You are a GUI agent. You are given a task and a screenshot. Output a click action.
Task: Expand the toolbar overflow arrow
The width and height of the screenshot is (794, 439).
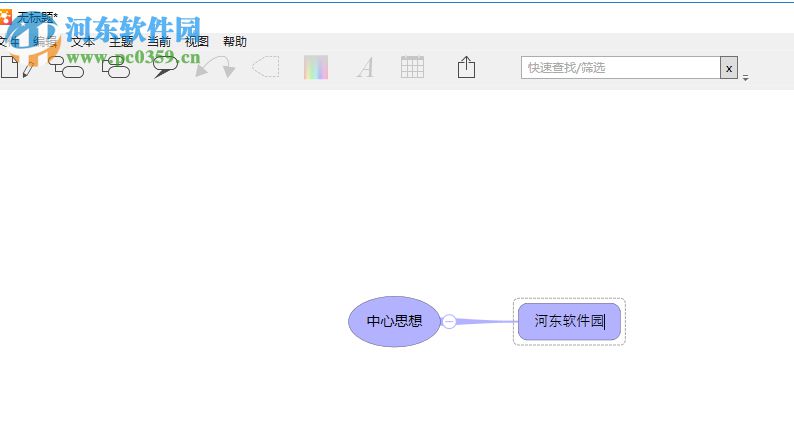745,78
